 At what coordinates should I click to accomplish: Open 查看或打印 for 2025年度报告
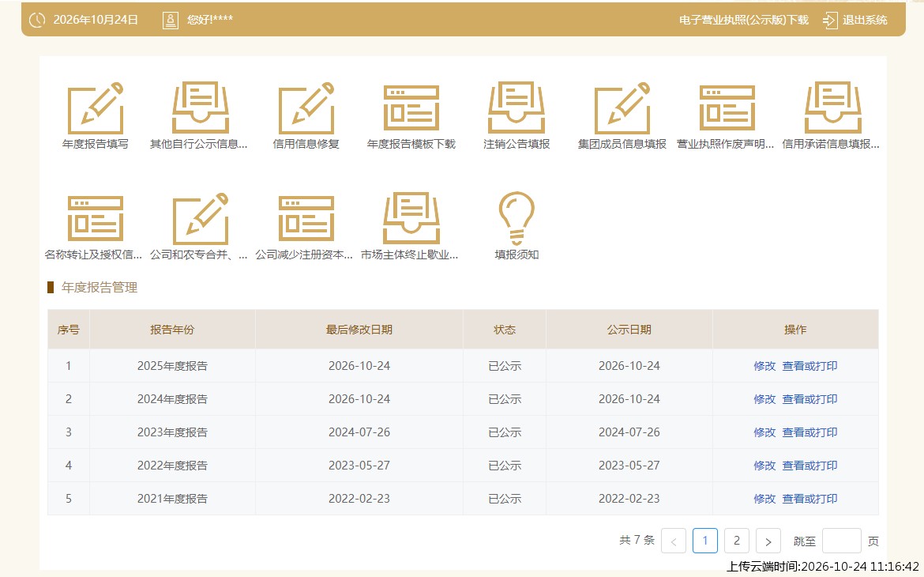point(809,366)
